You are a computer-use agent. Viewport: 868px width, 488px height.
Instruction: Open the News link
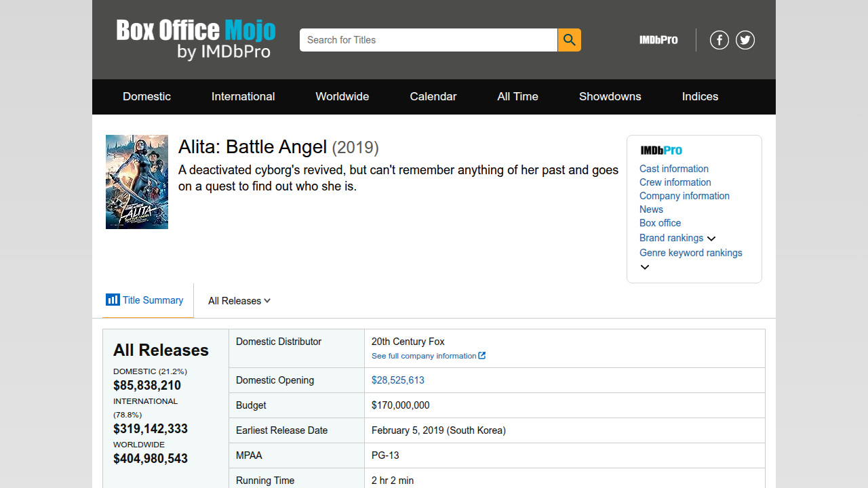click(x=651, y=209)
